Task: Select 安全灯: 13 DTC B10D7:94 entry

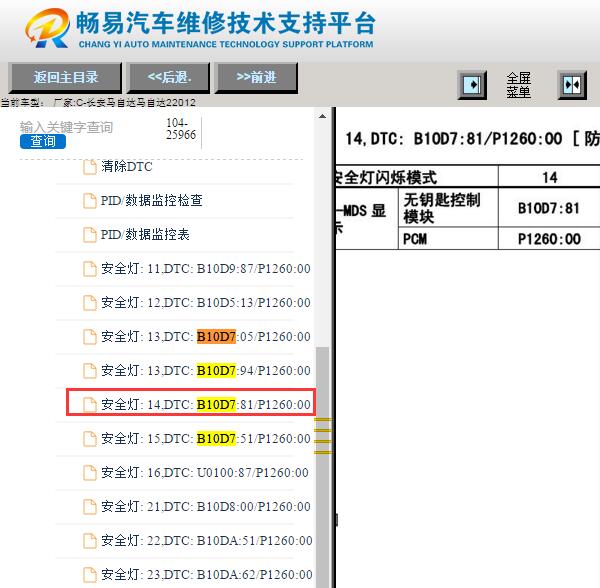Action: [206, 370]
